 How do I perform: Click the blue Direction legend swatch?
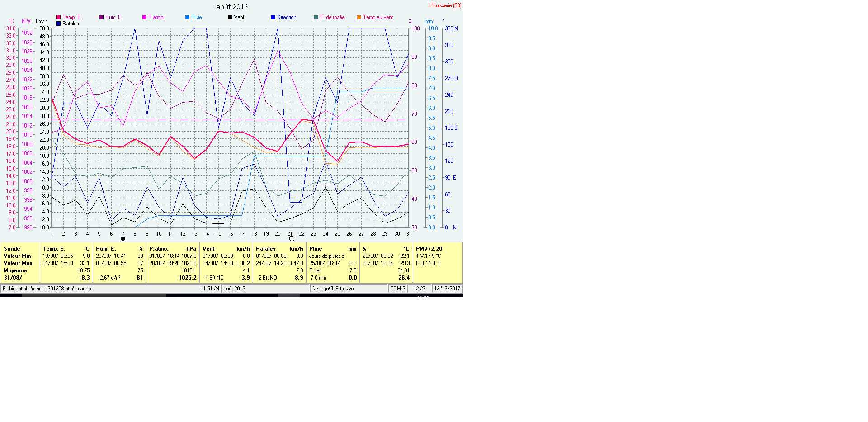(x=273, y=17)
